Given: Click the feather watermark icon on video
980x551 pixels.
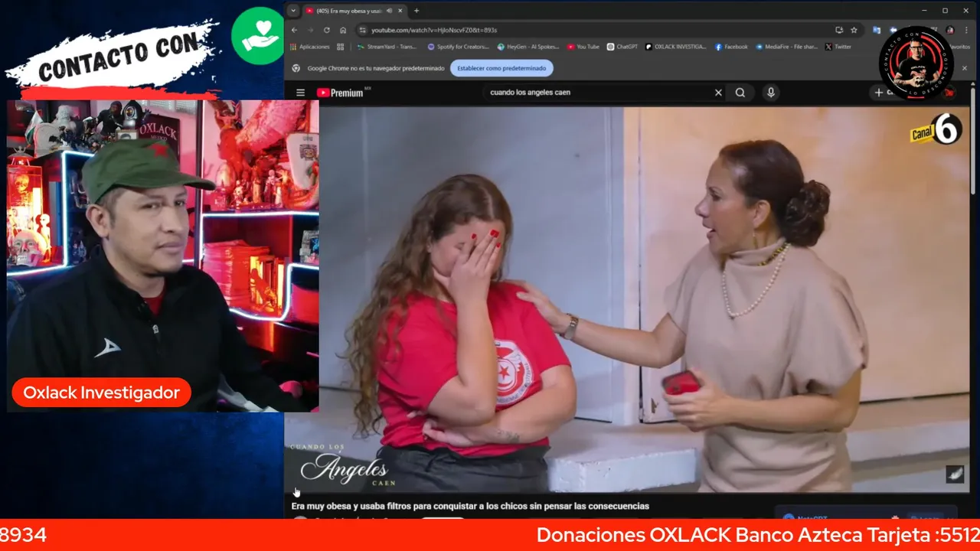Looking at the screenshot, I should (955, 474).
